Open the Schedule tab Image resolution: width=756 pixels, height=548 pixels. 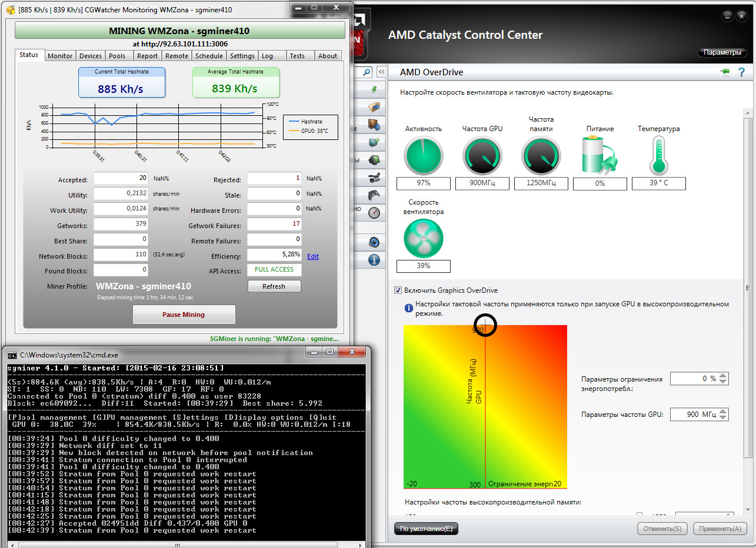pos(209,56)
